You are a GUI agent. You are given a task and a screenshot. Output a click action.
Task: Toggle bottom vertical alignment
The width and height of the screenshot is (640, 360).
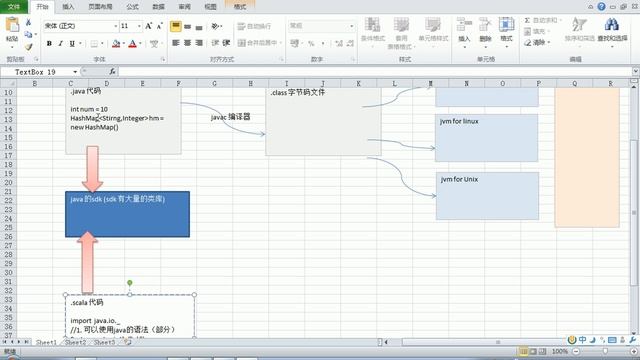199,27
